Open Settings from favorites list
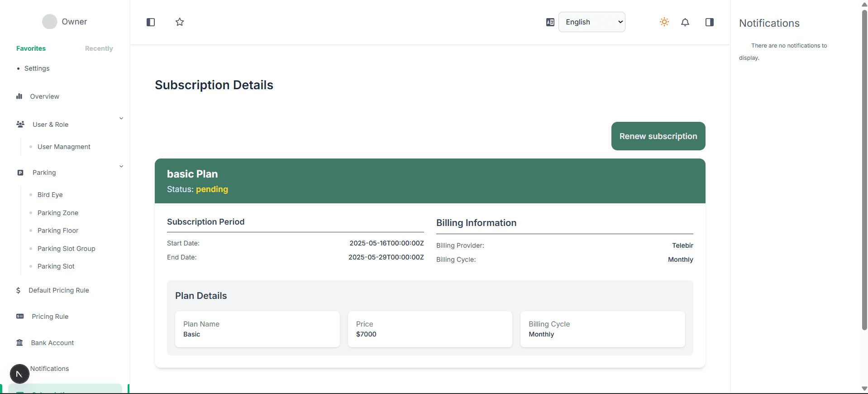 coord(37,68)
